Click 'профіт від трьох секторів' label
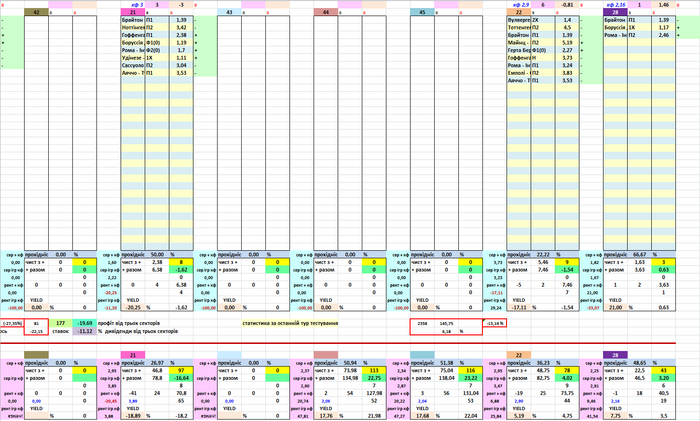 coord(131,323)
